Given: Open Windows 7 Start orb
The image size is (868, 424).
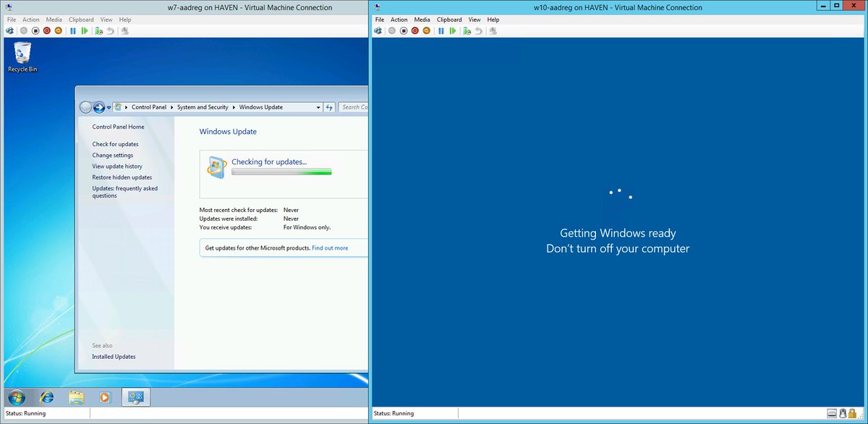Looking at the screenshot, I should pos(16,397).
